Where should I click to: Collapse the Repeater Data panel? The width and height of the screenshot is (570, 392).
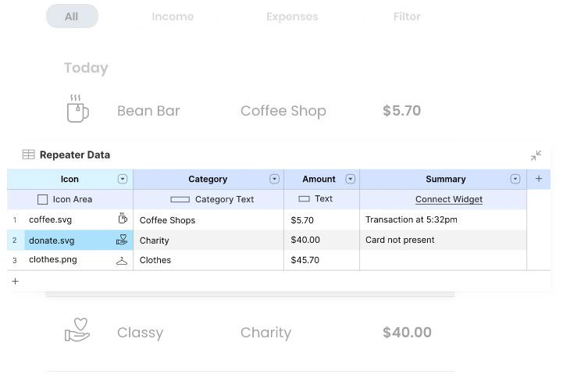pos(536,155)
